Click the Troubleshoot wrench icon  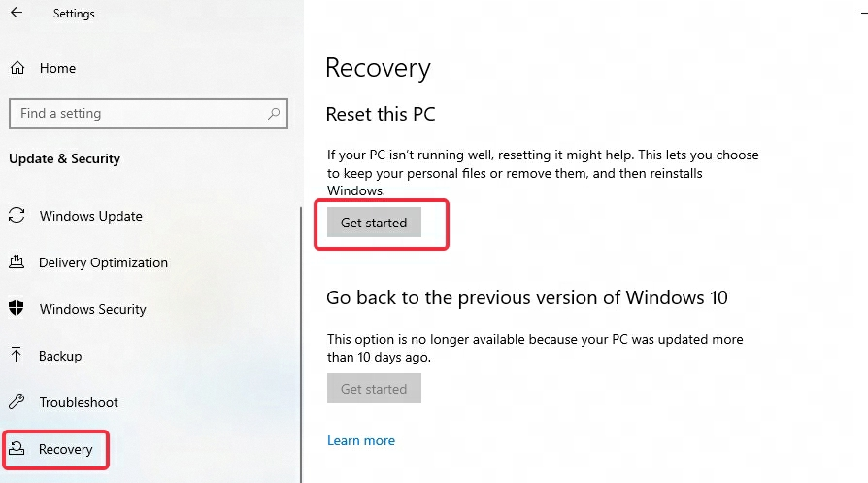[17, 402]
